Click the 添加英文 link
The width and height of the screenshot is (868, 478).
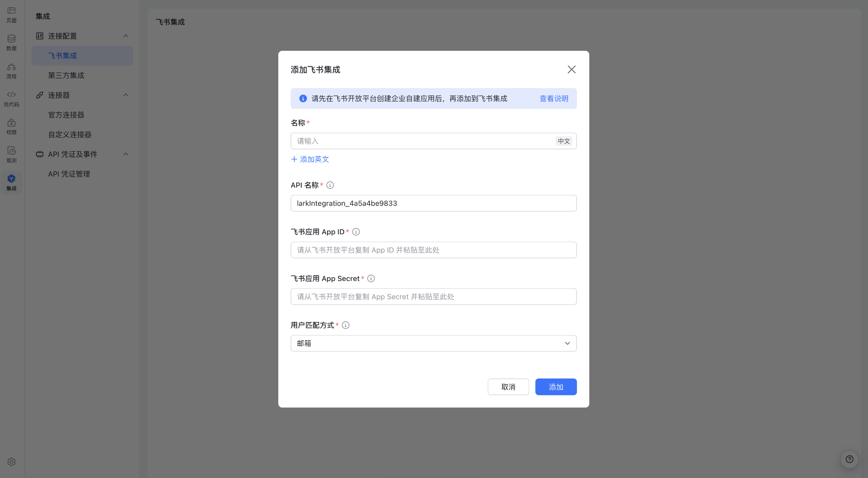pos(310,159)
